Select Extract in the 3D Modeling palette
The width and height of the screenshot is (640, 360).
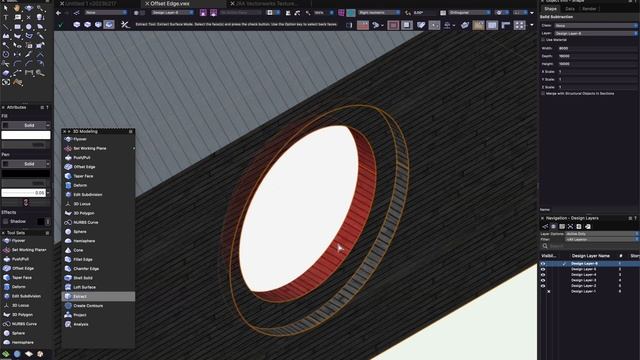tap(98, 296)
